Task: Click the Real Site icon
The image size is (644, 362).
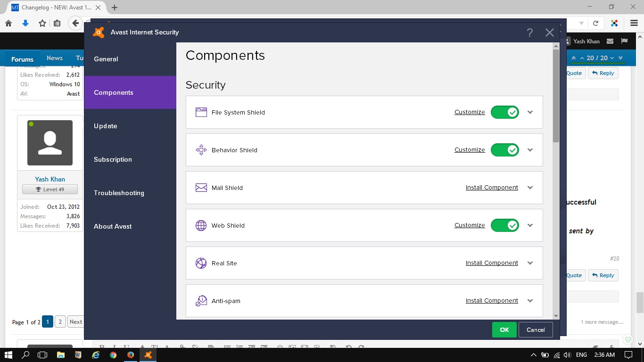Action: pyautogui.click(x=201, y=263)
